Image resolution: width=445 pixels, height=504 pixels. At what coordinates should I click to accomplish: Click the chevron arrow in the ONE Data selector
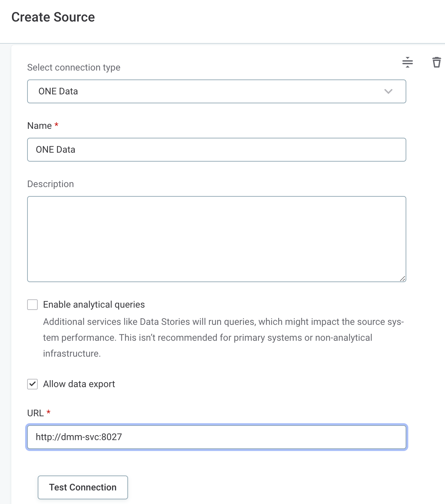(x=388, y=91)
